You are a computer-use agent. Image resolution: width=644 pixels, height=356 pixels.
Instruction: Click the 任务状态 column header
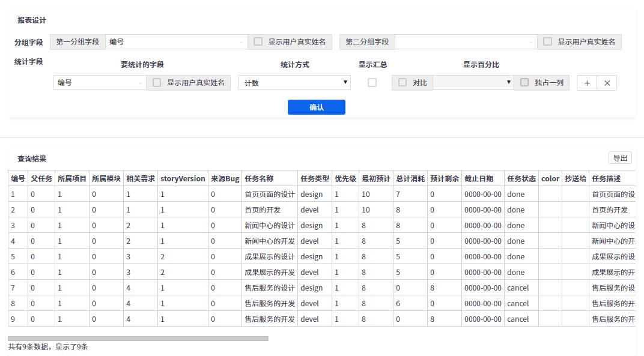521,179
